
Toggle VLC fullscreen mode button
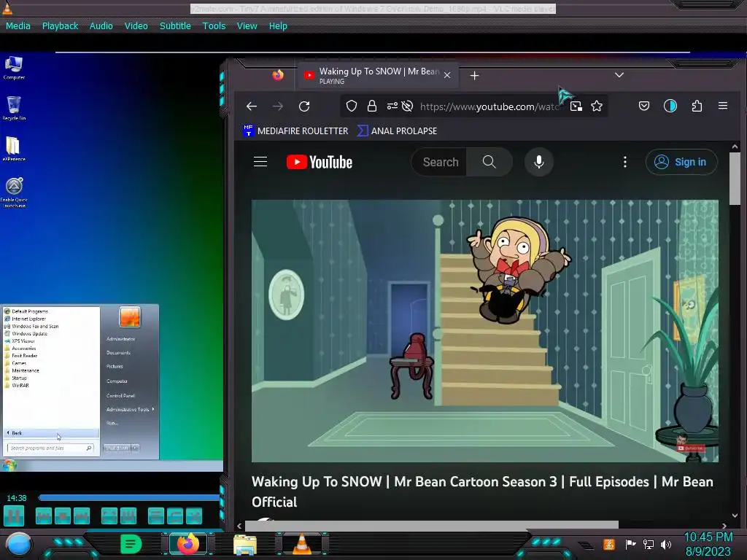tap(109, 516)
